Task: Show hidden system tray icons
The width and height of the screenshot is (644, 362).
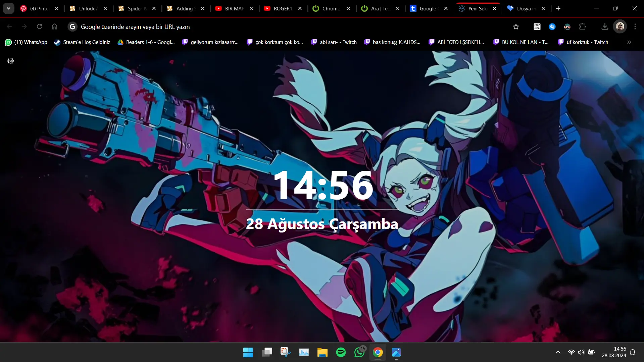Action: pyautogui.click(x=558, y=352)
